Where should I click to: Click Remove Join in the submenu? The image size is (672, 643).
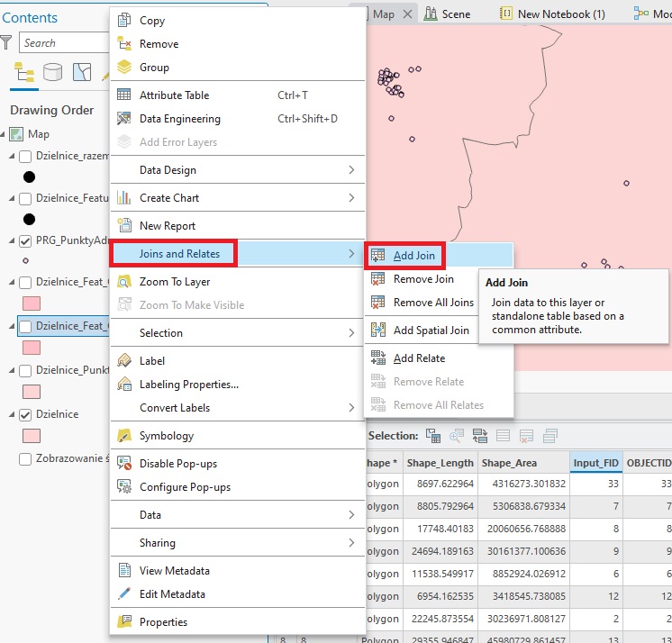coord(423,279)
